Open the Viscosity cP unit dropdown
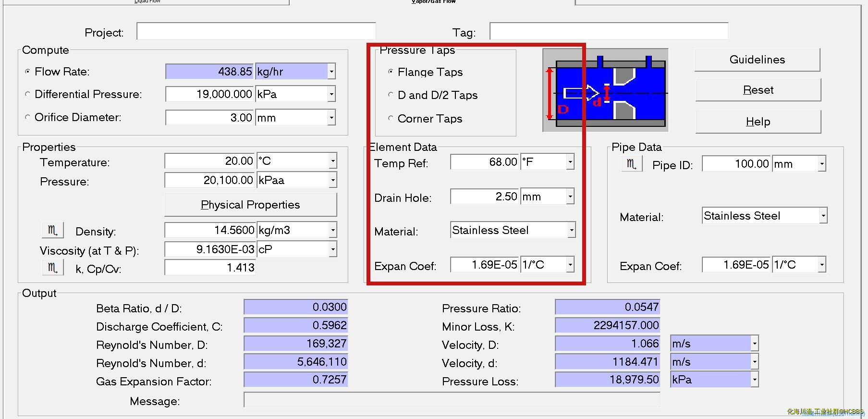The height and width of the screenshot is (419, 868). click(333, 249)
